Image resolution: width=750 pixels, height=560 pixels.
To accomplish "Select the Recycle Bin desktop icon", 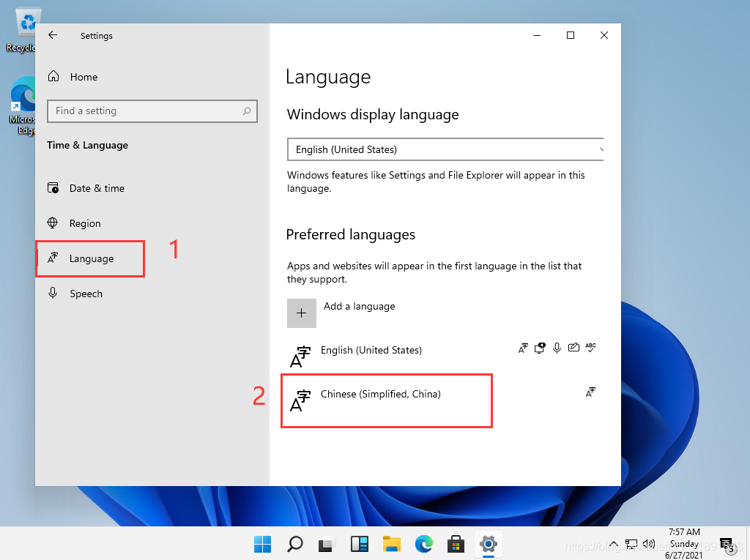I will (21, 29).
